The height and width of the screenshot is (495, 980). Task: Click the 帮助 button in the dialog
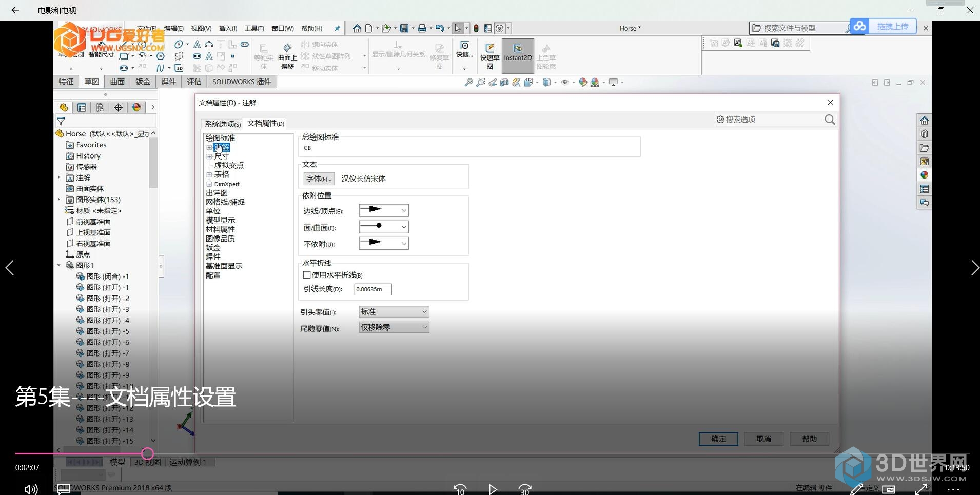coord(810,439)
